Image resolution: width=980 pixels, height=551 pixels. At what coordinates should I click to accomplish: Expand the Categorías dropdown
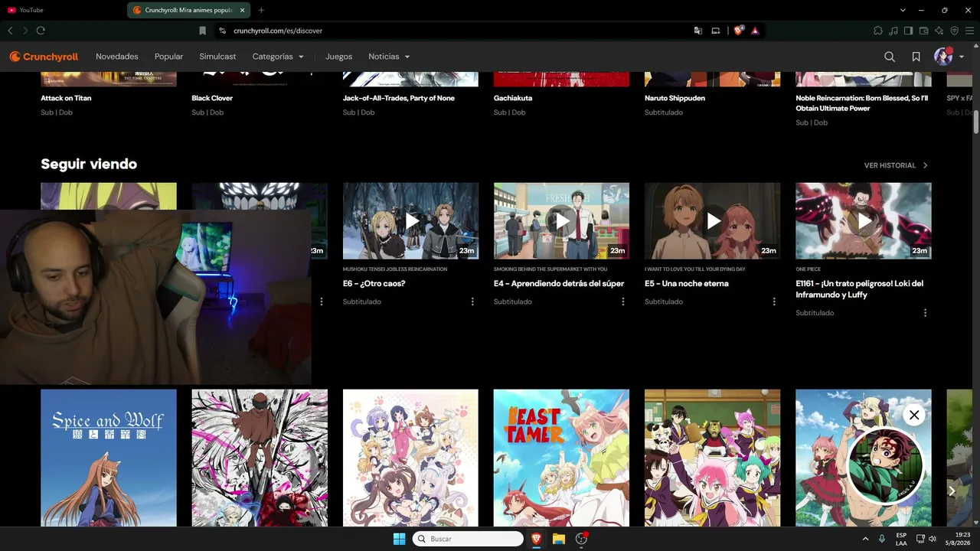tap(278, 57)
